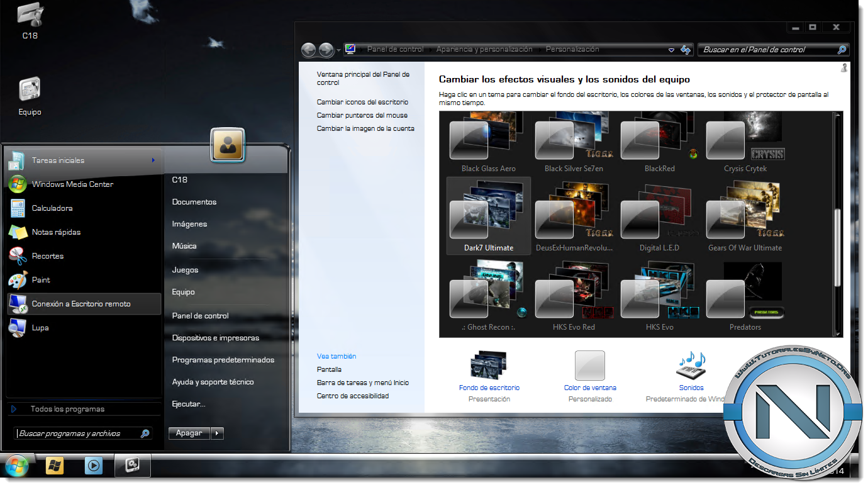Image resolution: width=868 pixels, height=487 pixels.
Task: Focus Buscar en el Panel de control field
Action: (773, 50)
